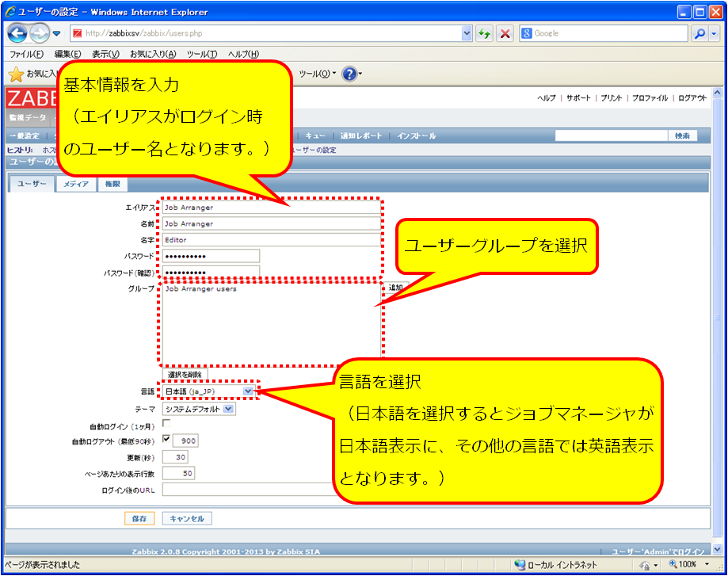Switch to the メディア tab
The width and height of the screenshot is (728, 576).
tap(75, 183)
